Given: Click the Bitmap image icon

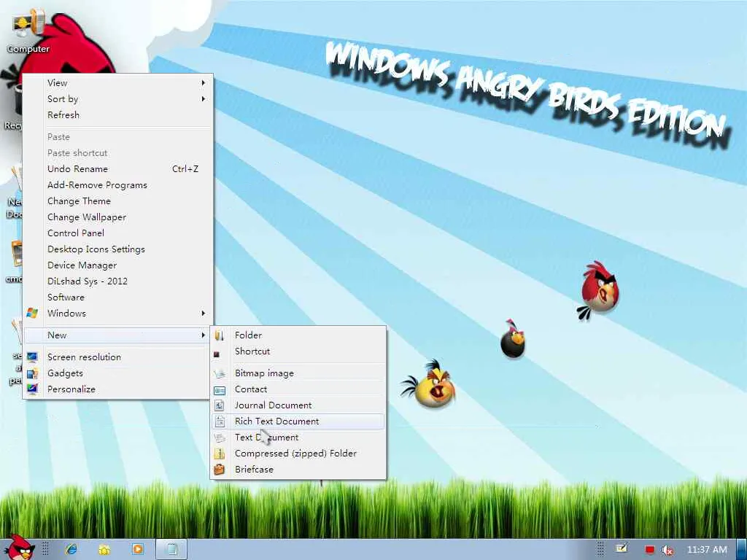Looking at the screenshot, I should 219,374.
